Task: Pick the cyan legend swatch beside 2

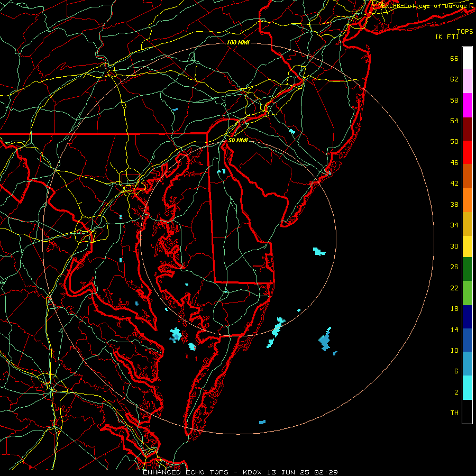Action: pyautogui.click(x=467, y=388)
